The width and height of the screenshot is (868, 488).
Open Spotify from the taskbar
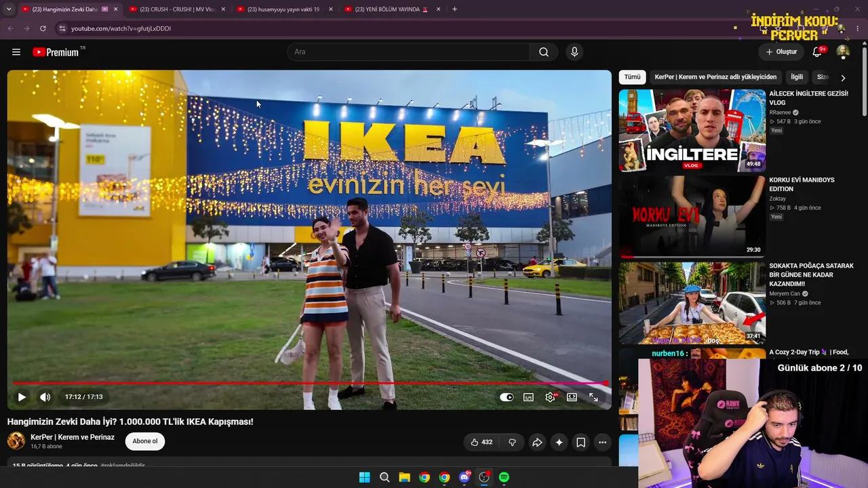pyautogui.click(x=504, y=477)
